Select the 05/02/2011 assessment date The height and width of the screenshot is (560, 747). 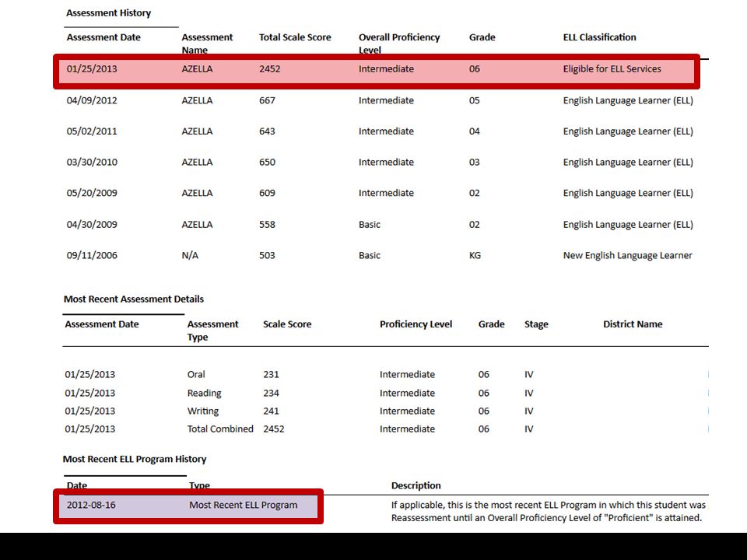tap(92, 131)
